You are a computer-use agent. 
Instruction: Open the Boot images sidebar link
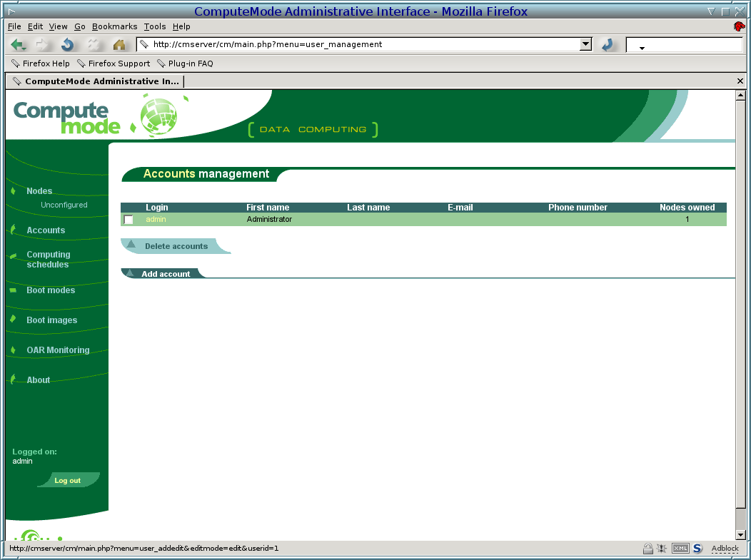51,320
